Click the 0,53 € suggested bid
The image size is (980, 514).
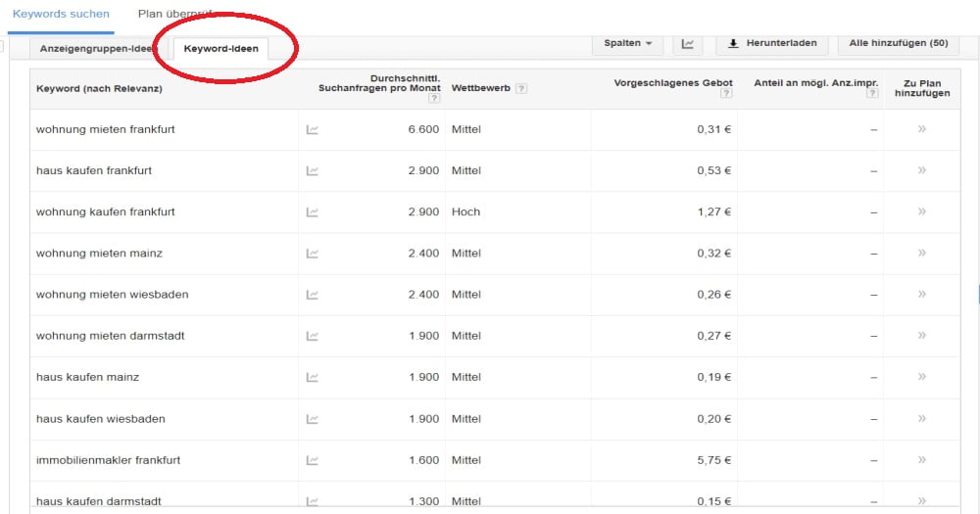pos(714,170)
